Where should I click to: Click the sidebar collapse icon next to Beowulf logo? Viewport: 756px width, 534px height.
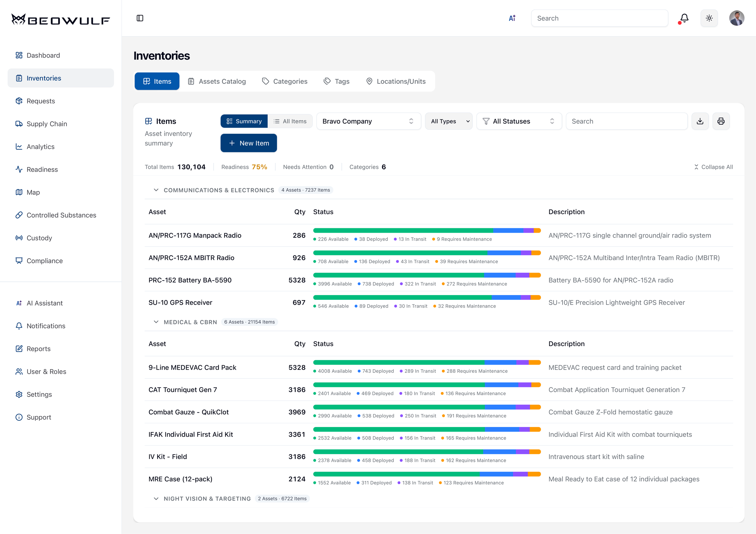tap(140, 18)
